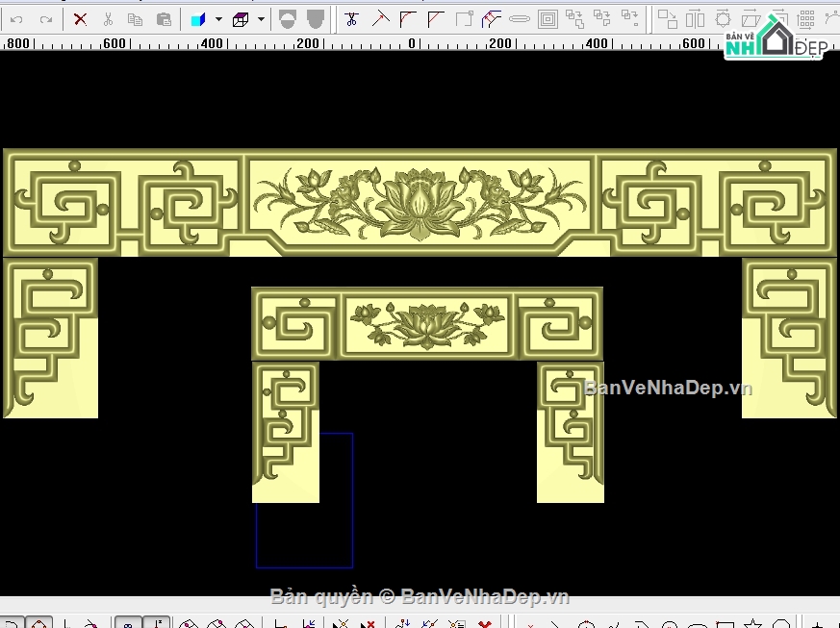
Task: Select the large central lotus relief
Action: [420, 203]
